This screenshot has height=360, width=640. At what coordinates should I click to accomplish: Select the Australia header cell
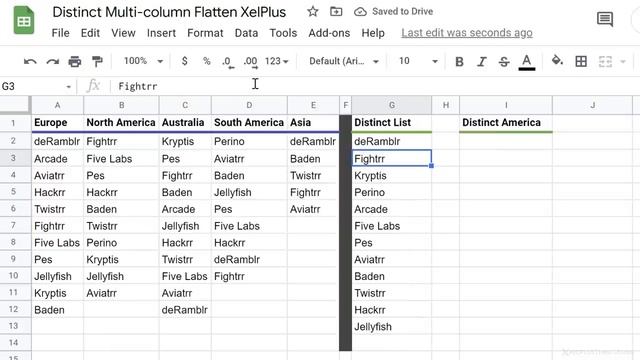point(185,122)
